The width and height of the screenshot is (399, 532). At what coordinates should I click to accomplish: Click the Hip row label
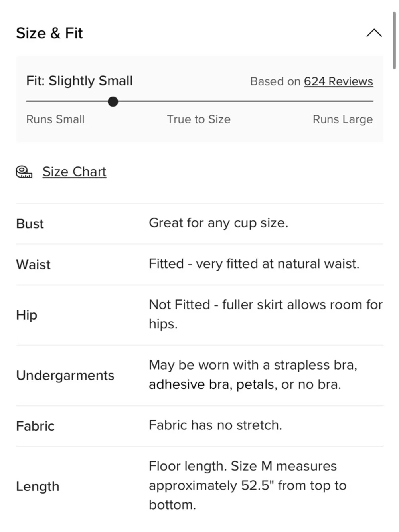pos(27,315)
